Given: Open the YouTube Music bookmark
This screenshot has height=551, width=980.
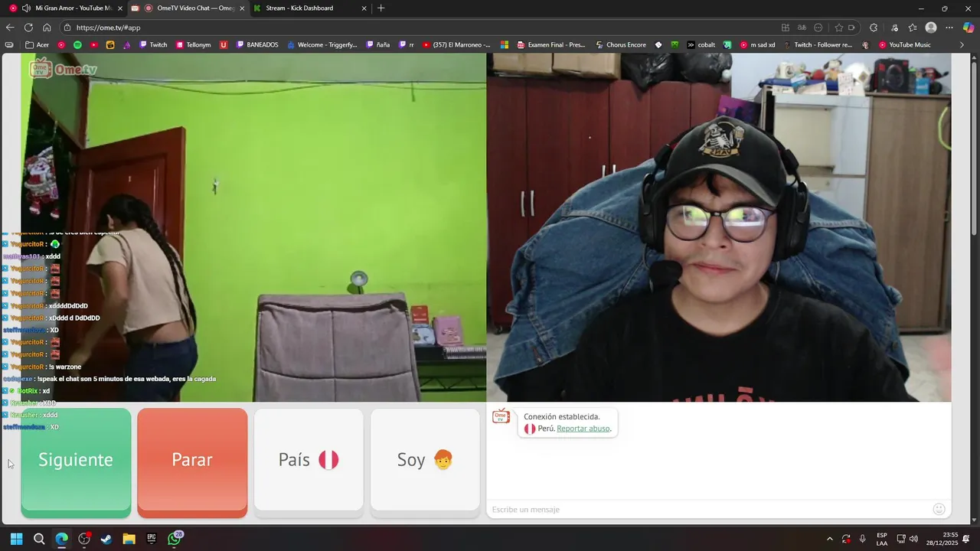Looking at the screenshot, I should coord(904,45).
